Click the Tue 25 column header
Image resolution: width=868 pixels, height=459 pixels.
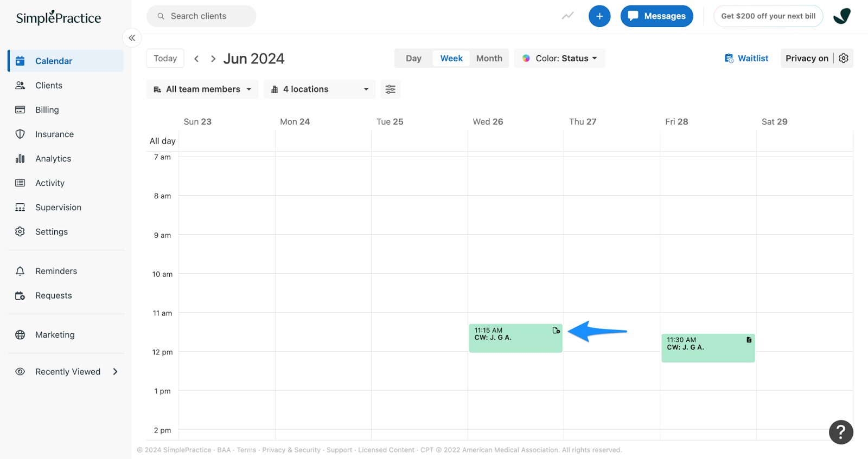tap(390, 121)
